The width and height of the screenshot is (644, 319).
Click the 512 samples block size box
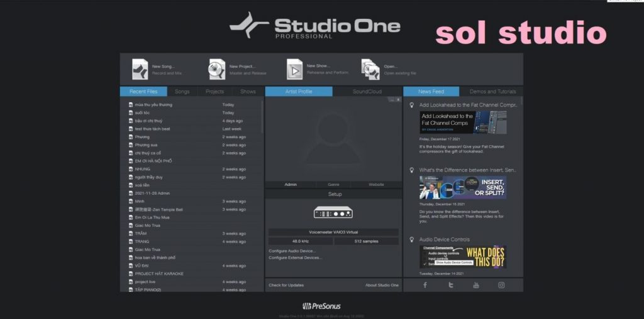click(x=367, y=241)
